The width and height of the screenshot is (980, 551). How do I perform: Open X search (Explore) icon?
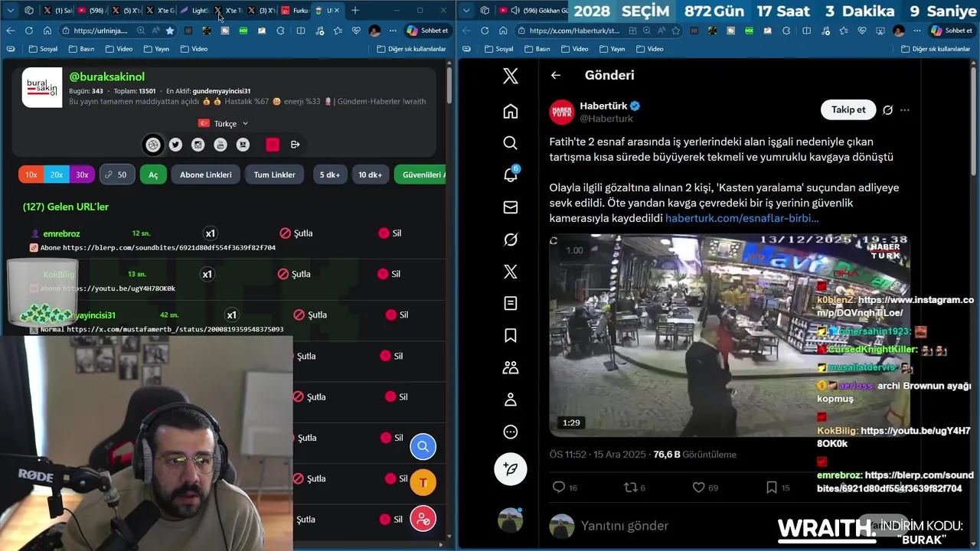tap(511, 143)
